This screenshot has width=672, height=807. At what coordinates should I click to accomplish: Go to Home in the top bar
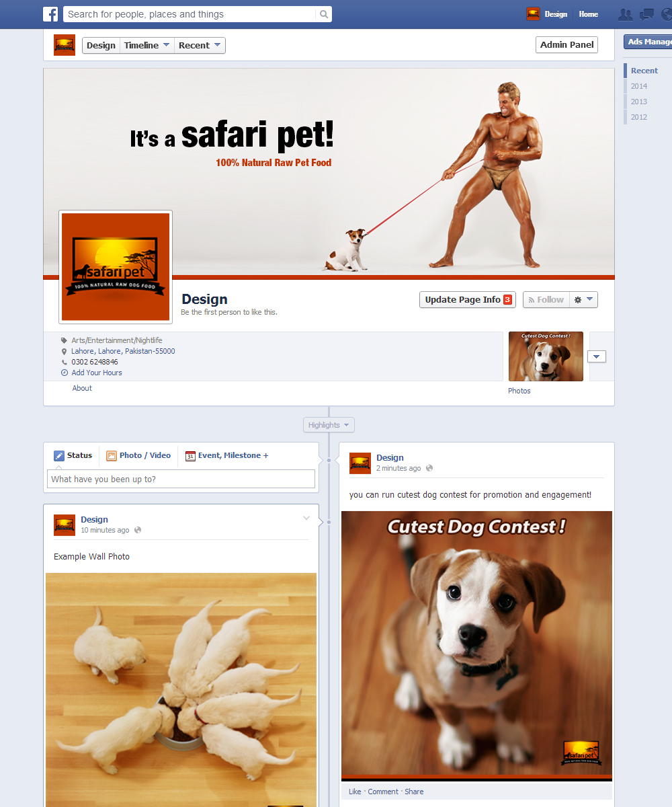(589, 14)
